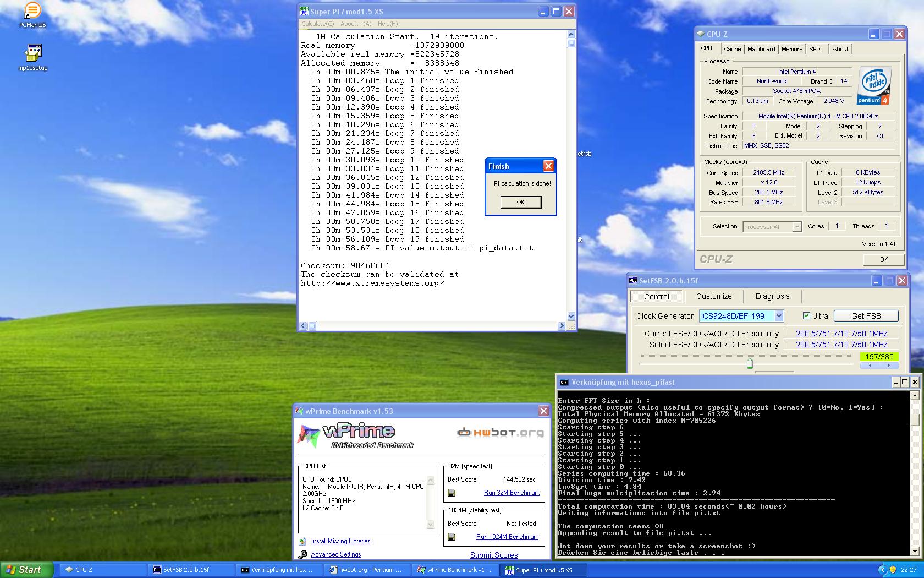
Task: Switch to the Cache tab in CPU-Z
Action: point(732,49)
